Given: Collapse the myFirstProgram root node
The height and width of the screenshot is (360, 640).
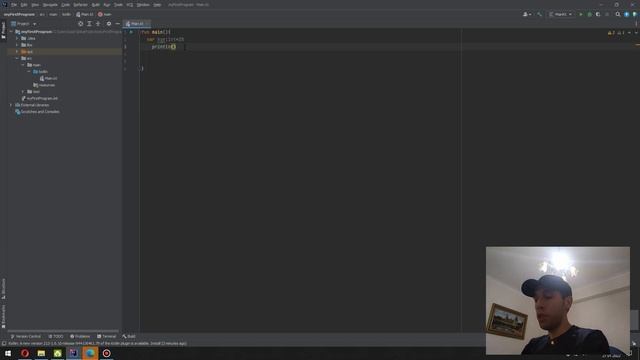Looking at the screenshot, I should point(11,31).
